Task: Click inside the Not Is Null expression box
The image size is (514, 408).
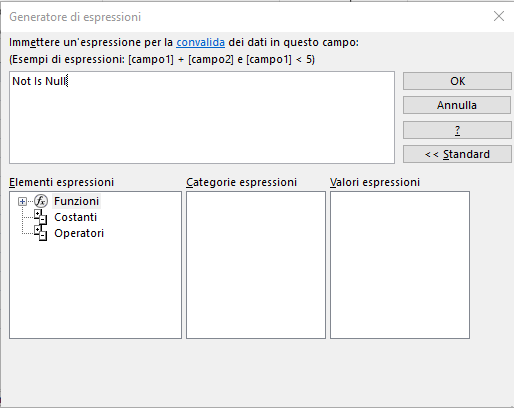Action: (202, 117)
